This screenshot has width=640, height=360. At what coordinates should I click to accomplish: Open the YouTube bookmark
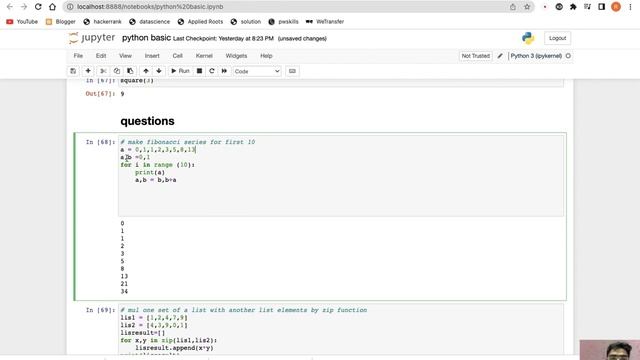(x=22, y=22)
